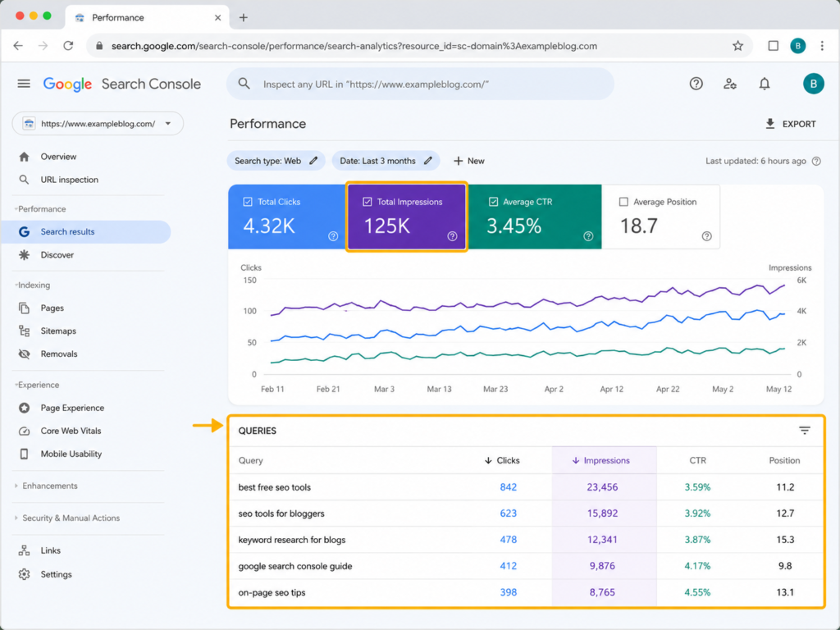Image resolution: width=840 pixels, height=630 pixels.
Task: Click the notifications bell icon
Action: (x=765, y=84)
